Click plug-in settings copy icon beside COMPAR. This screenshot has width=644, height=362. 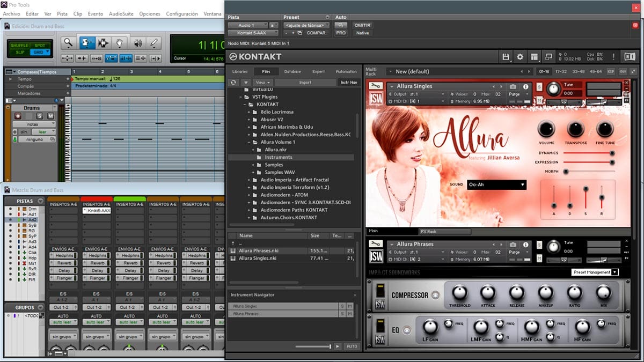(x=299, y=33)
